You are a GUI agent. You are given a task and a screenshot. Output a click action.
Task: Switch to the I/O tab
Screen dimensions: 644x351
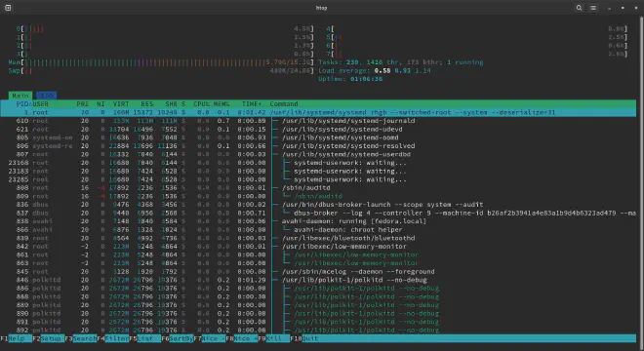click(x=46, y=96)
